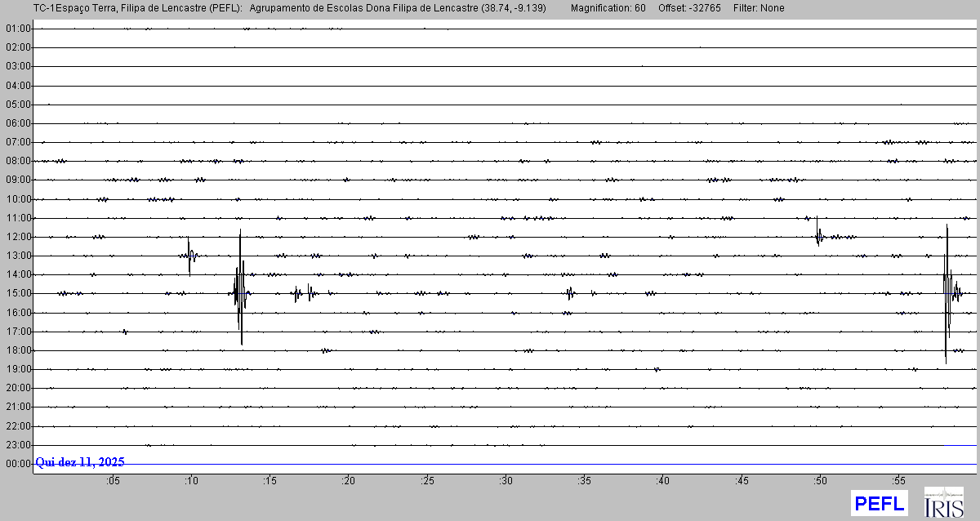Select the 12:00 hour row label
The width and height of the screenshot is (980, 521).
click(x=17, y=237)
